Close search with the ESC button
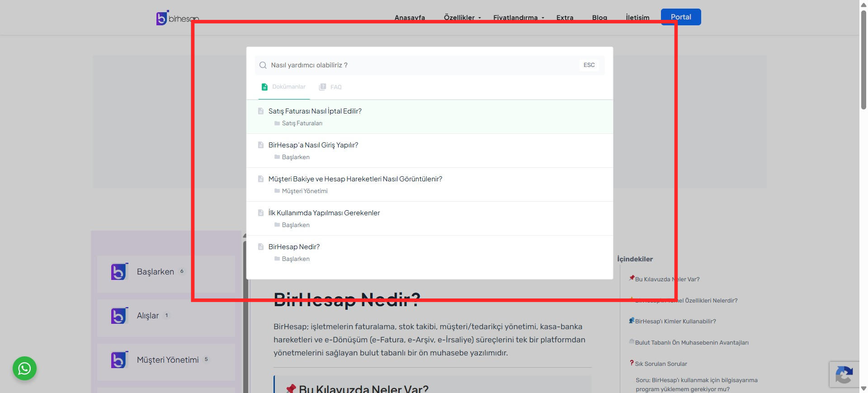This screenshot has width=868, height=393. point(589,65)
